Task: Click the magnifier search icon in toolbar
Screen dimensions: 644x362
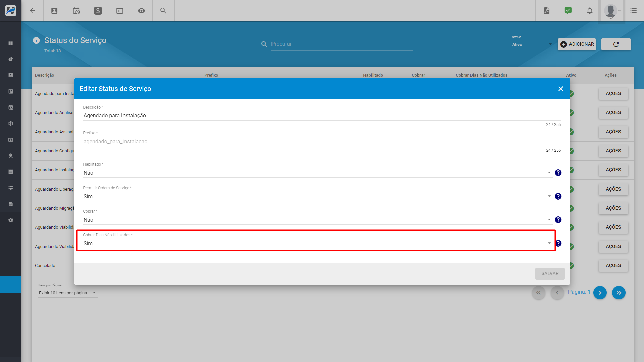Action: (163, 11)
